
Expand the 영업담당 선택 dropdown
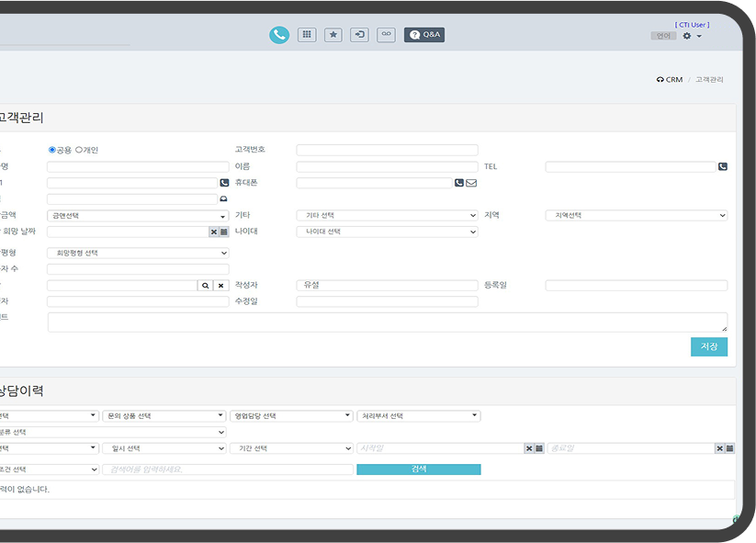click(x=291, y=416)
